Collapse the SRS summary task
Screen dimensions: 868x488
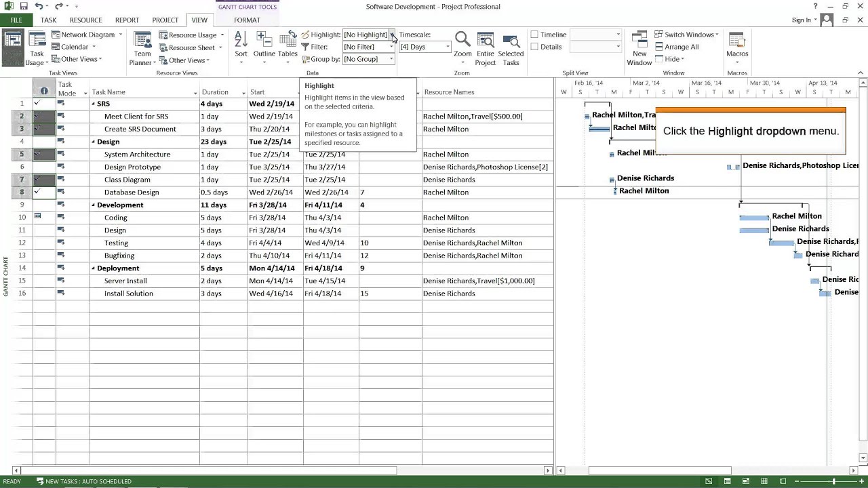[94, 104]
